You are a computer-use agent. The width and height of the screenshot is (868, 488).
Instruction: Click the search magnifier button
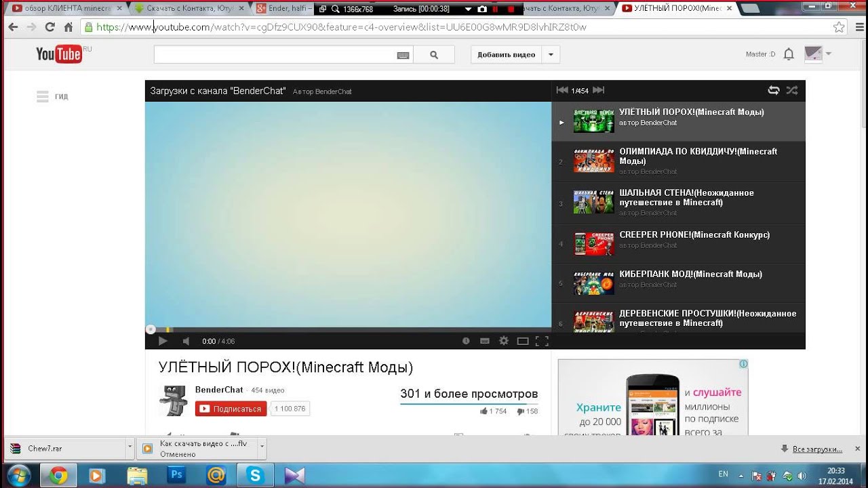point(434,55)
